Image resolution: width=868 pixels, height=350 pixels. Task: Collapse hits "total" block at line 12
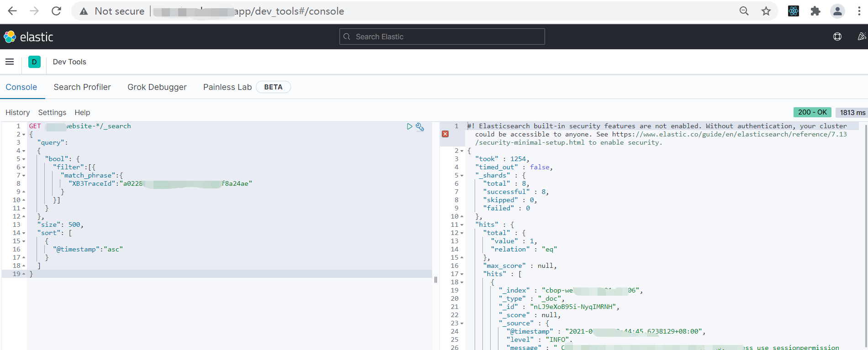point(462,233)
